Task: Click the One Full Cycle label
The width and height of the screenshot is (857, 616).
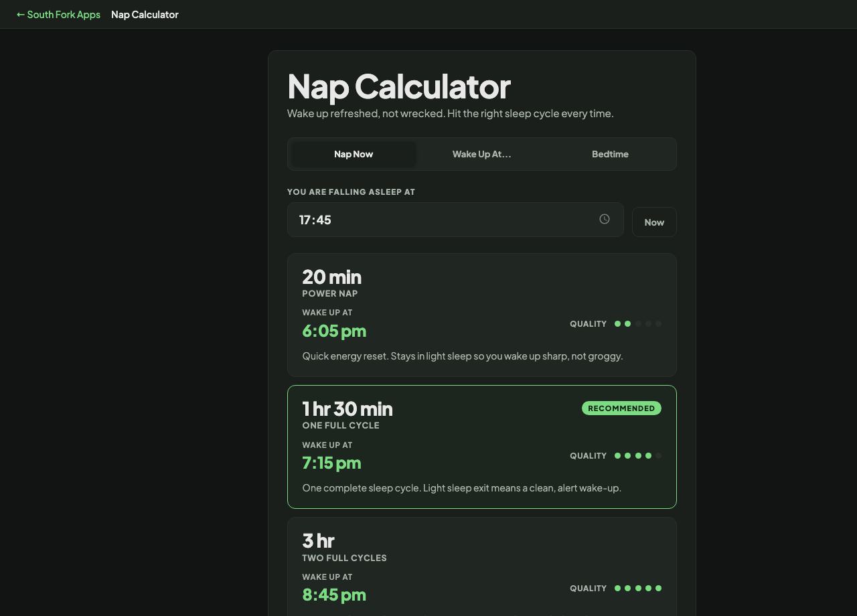Action: (341, 425)
